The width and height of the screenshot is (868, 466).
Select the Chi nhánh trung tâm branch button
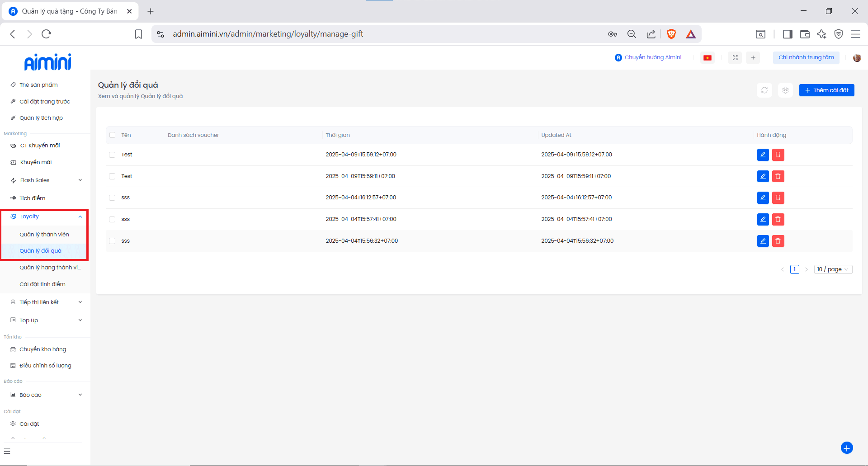tap(806, 57)
